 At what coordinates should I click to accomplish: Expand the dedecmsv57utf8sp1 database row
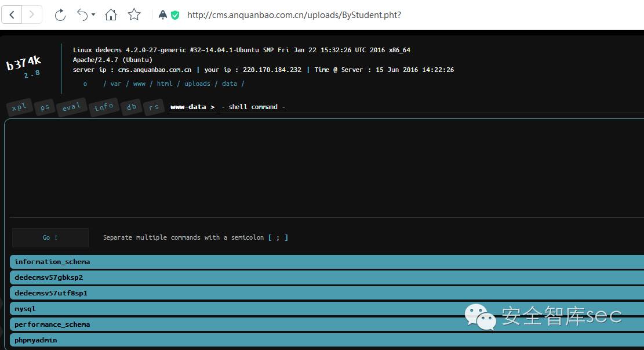pyautogui.click(x=327, y=293)
